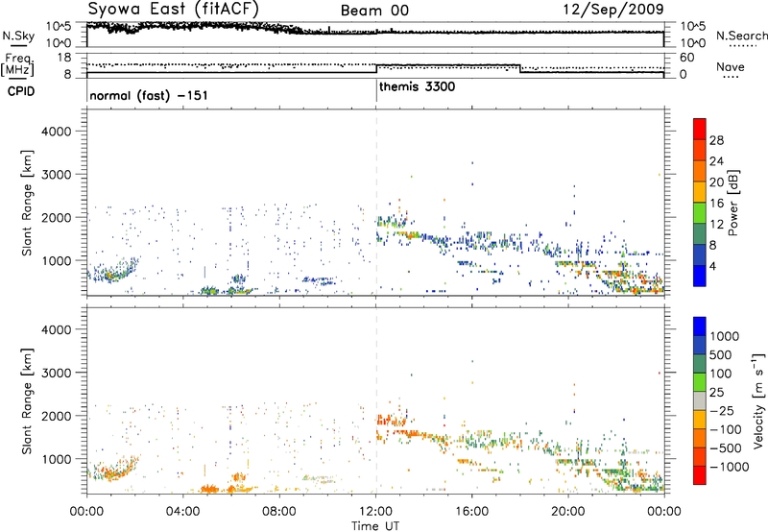Click the 'Nave' legend label
Image resolution: width=768 pixels, height=532 pixels.
click(730, 67)
